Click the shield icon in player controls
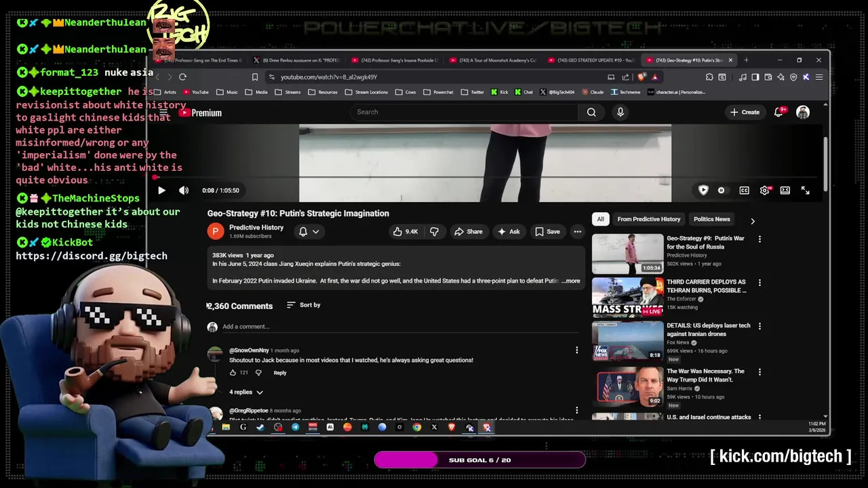 [x=703, y=190]
